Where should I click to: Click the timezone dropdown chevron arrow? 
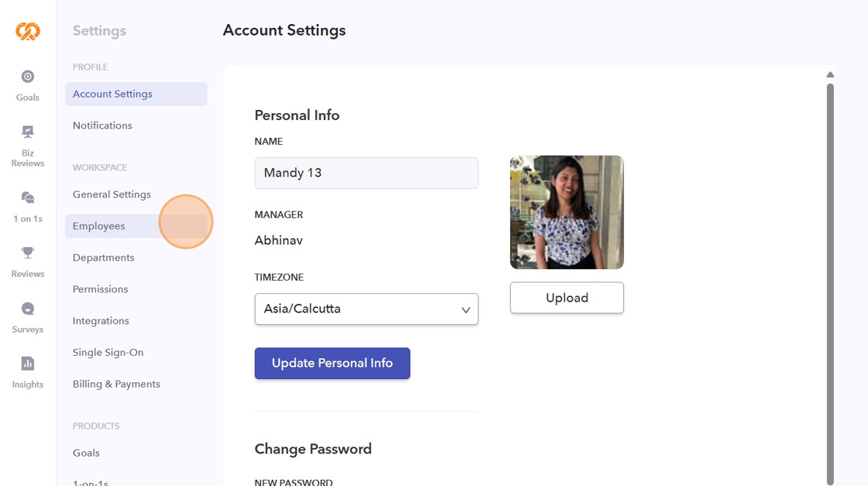pos(466,309)
